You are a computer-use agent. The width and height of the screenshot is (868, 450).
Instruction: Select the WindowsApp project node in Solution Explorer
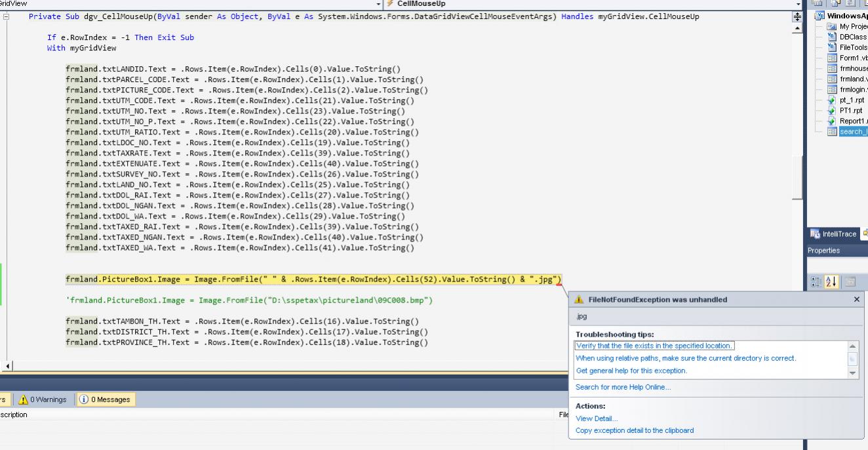point(842,16)
